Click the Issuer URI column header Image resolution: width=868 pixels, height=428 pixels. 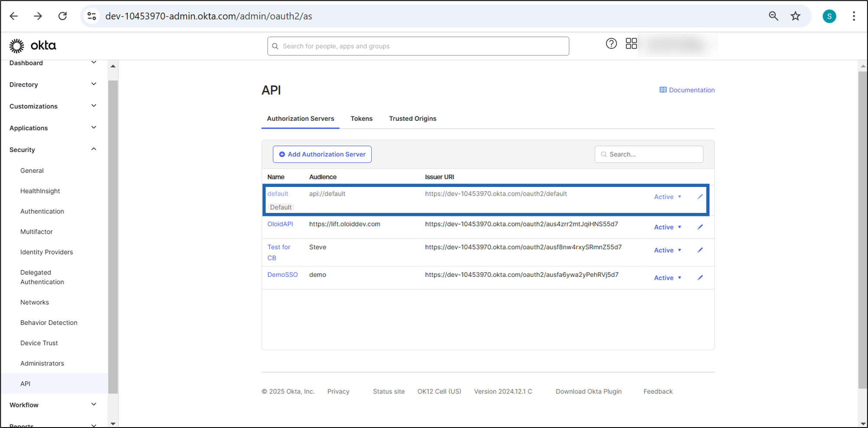coord(439,177)
